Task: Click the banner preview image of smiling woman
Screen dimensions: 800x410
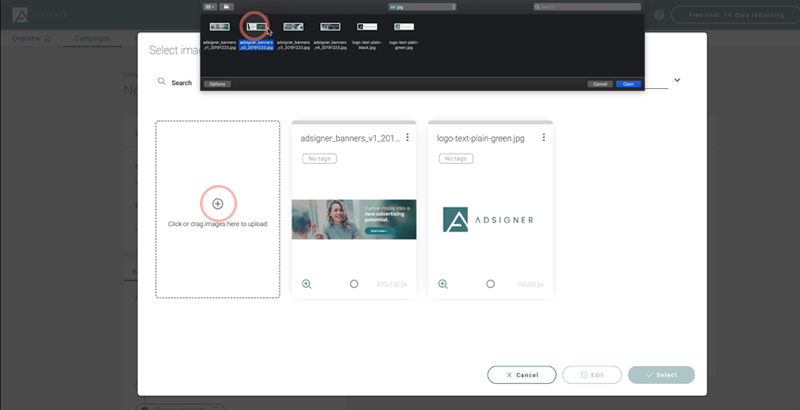Action: point(354,219)
